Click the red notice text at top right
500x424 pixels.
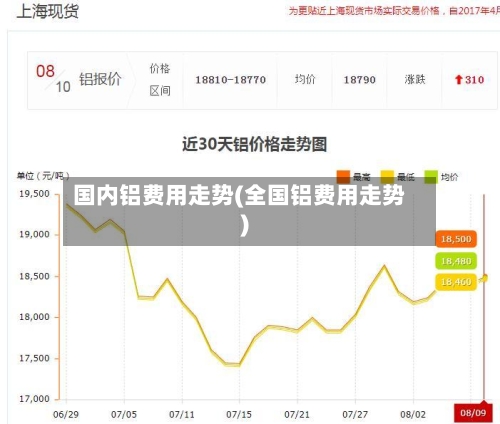tap(394, 11)
